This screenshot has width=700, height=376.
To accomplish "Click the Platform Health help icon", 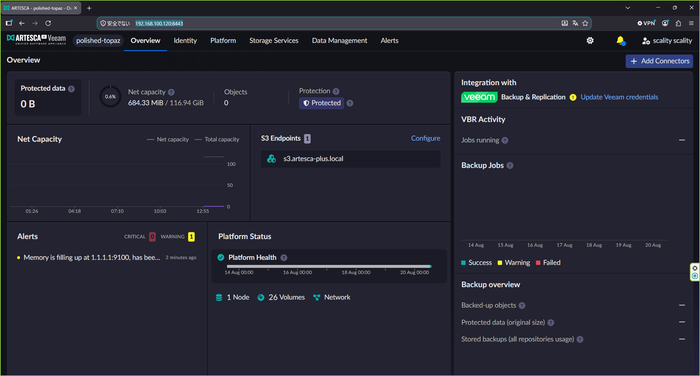I will pos(284,258).
